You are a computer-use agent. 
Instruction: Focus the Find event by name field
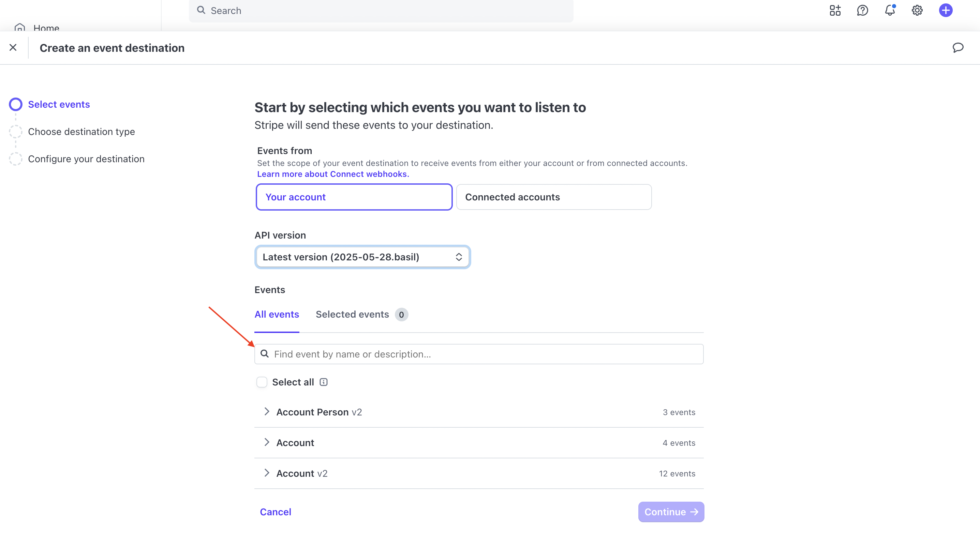click(x=479, y=354)
